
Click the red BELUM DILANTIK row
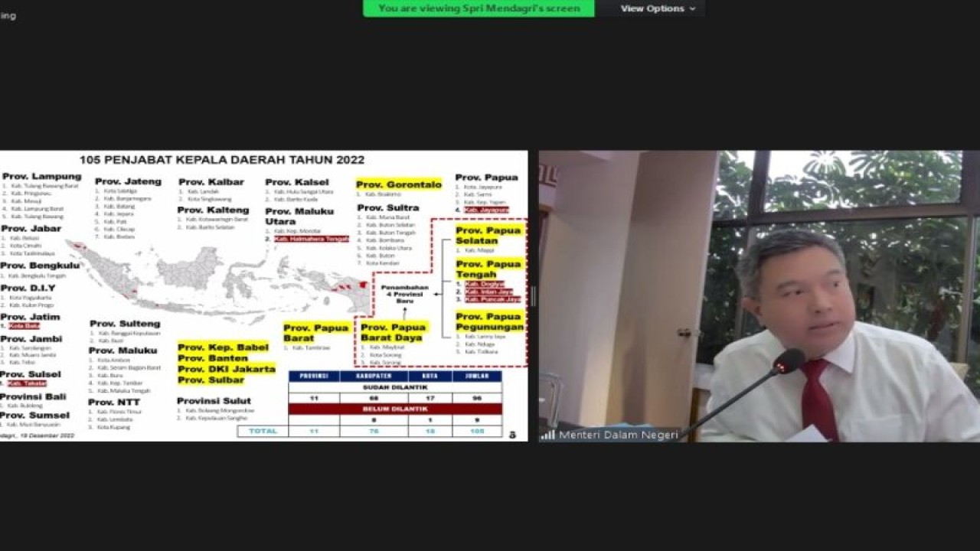pos(394,409)
